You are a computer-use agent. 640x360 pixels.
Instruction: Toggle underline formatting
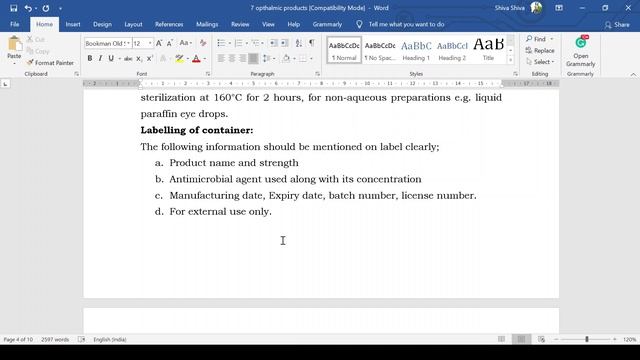tap(111, 59)
